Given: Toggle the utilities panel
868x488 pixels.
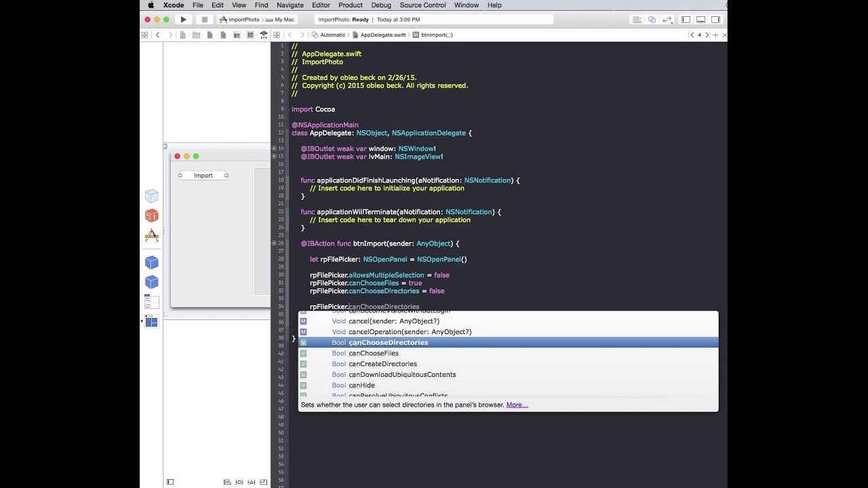Looking at the screenshot, I should click(715, 20).
